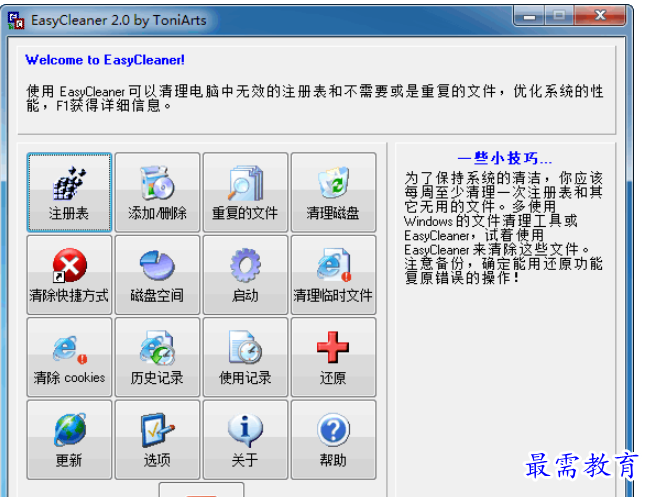Open the 磁盘空间 disk space tool
The image size is (647, 497).
pos(157,275)
